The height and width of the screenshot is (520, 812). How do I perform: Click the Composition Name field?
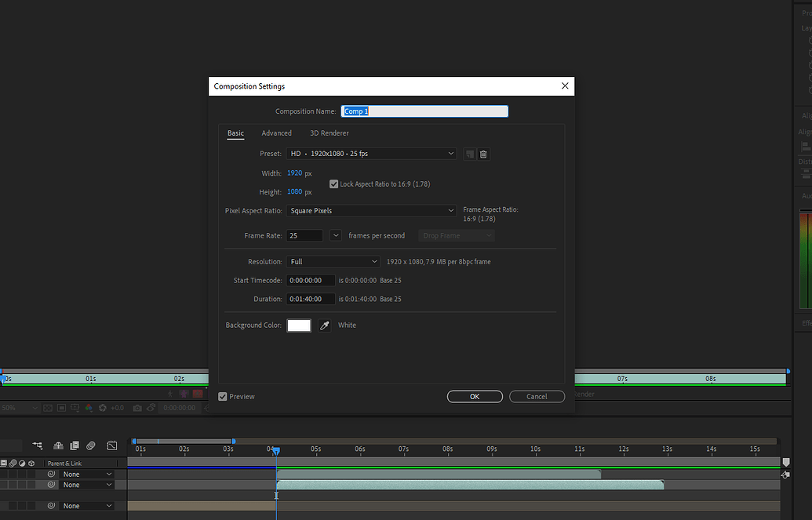point(424,111)
